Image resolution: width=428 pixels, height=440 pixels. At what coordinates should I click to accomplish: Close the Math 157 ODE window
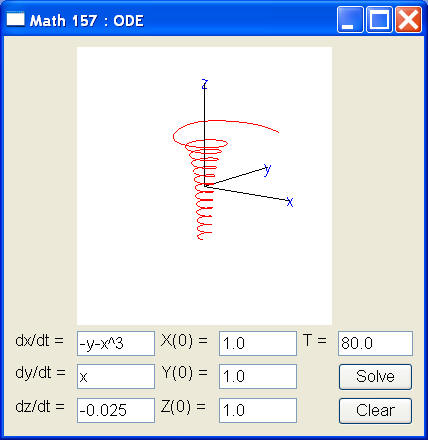[408, 20]
